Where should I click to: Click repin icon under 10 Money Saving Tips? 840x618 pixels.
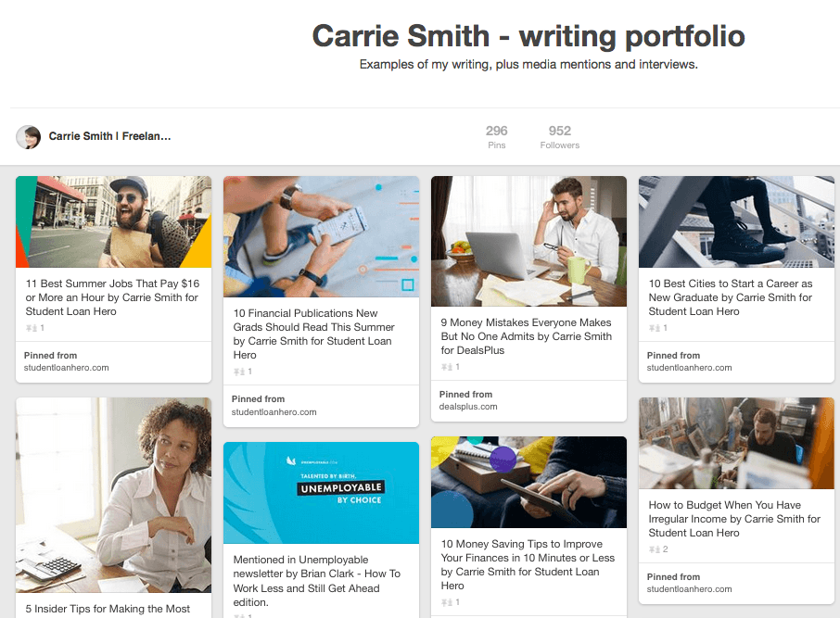point(447,602)
